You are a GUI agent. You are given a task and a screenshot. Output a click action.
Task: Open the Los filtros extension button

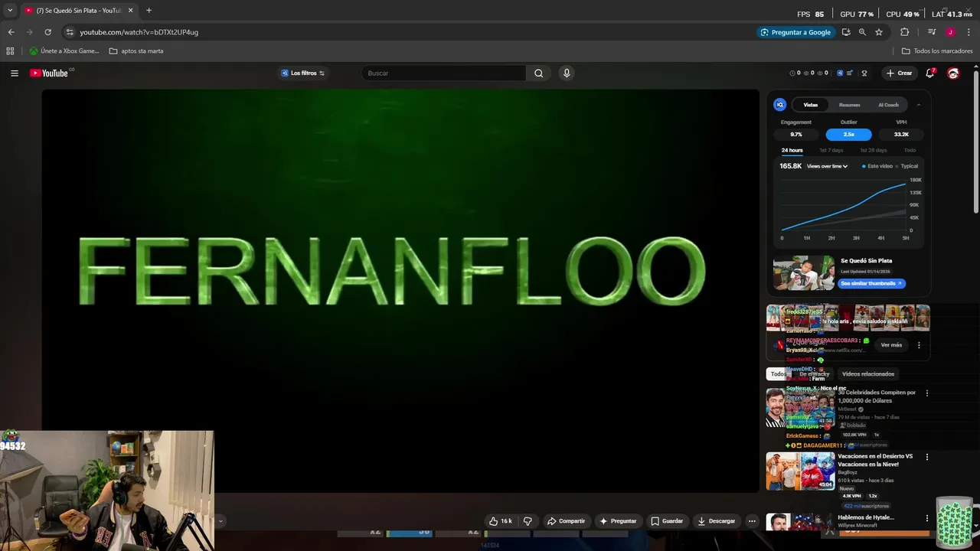tap(303, 73)
